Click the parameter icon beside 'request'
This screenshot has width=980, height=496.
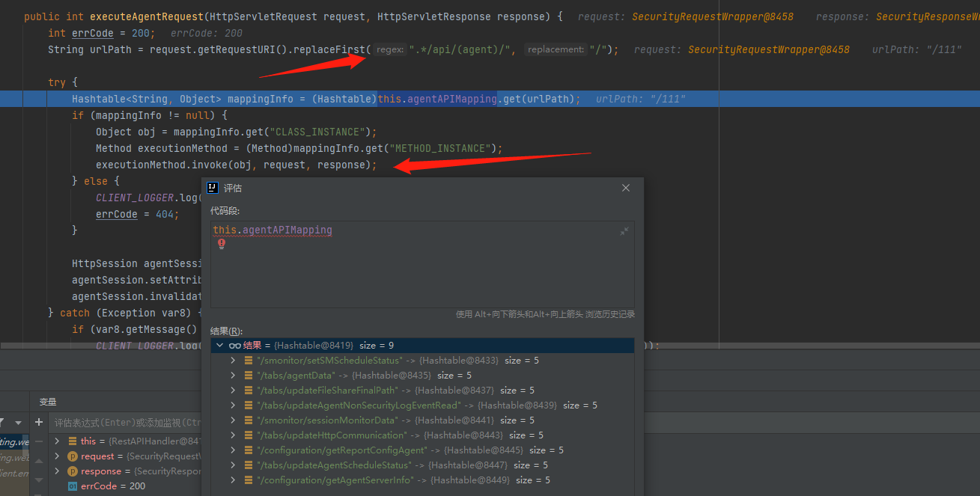click(x=73, y=456)
